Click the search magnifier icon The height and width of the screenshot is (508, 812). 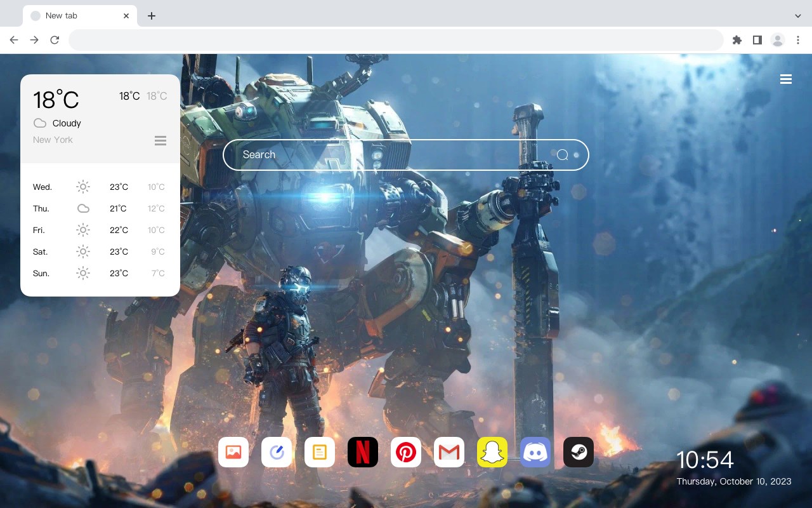pyautogui.click(x=563, y=155)
